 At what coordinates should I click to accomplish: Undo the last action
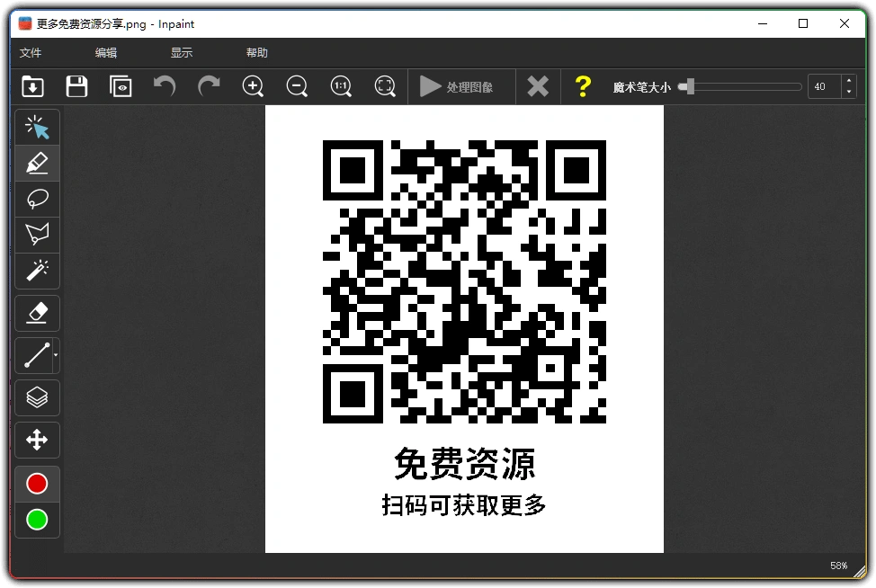point(163,86)
